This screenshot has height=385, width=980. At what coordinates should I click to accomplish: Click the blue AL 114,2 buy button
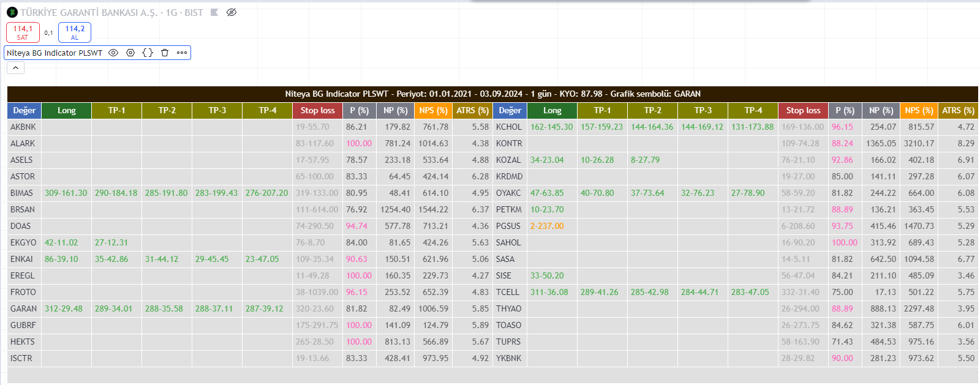pos(75,32)
